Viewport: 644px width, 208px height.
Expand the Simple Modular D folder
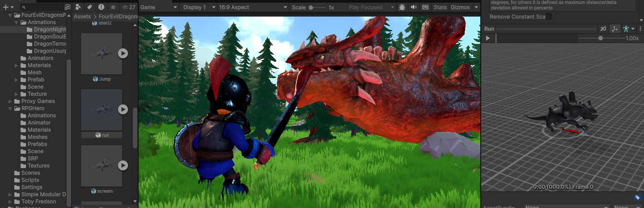(11, 194)
